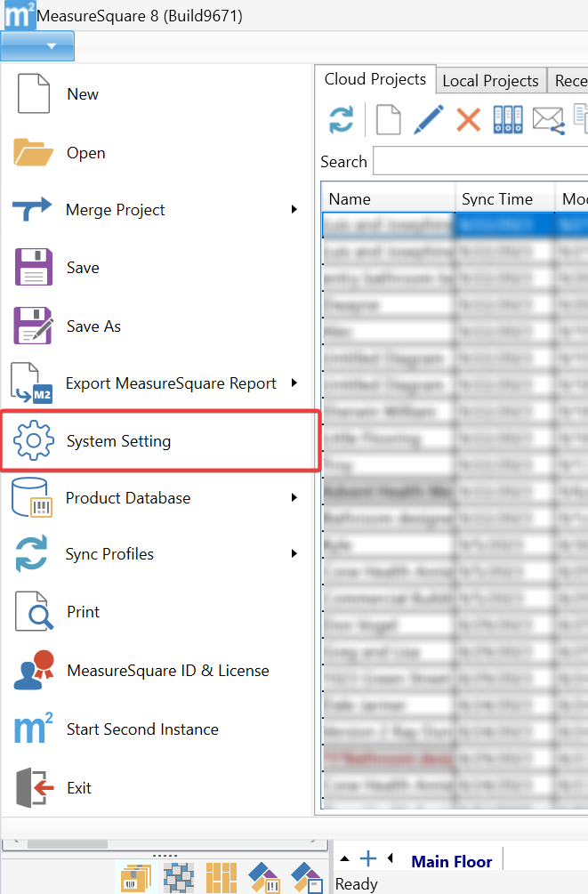Click the Sync Profiles arrows icon
The width and height of the screenshot is (588, 894).
coord(31,553)
